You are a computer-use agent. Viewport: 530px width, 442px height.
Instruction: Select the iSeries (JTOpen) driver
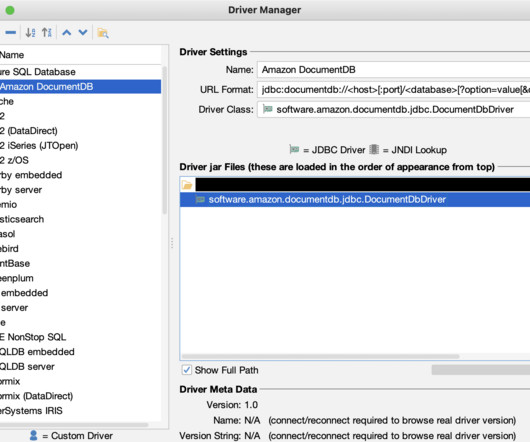coord(80,146)
